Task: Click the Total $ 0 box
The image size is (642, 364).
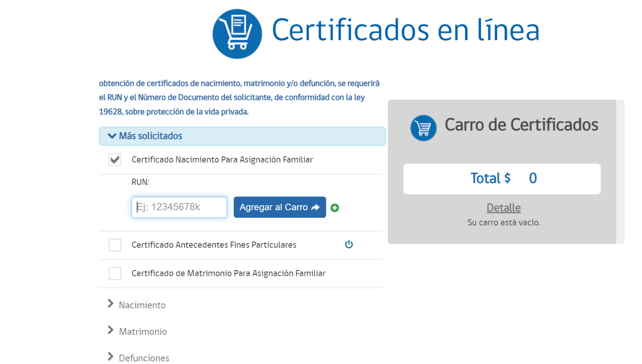Action: (x=502, y=179)
